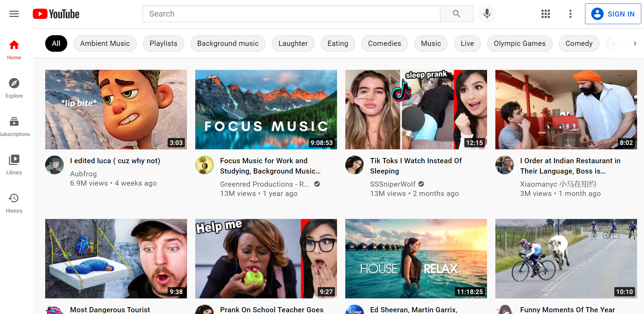Screen dimensions: 644x314
Task: Play the Indian restaurant thumbnail
Action: [x=566, y=110]
